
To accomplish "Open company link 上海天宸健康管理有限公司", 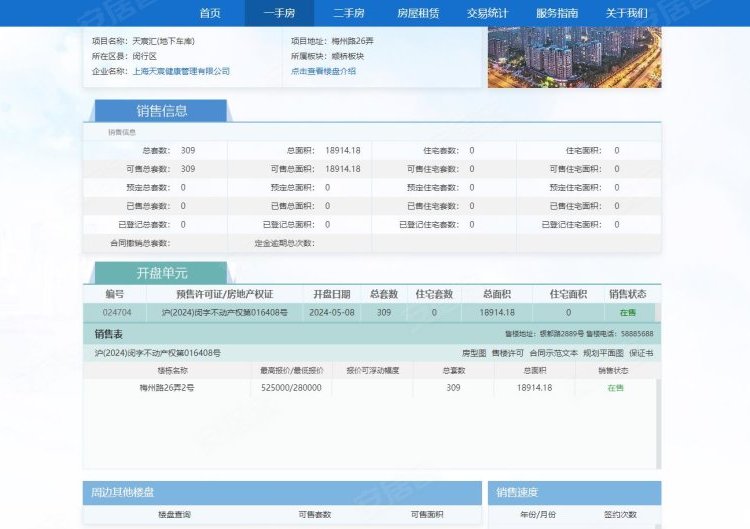I will pos(181,71).
